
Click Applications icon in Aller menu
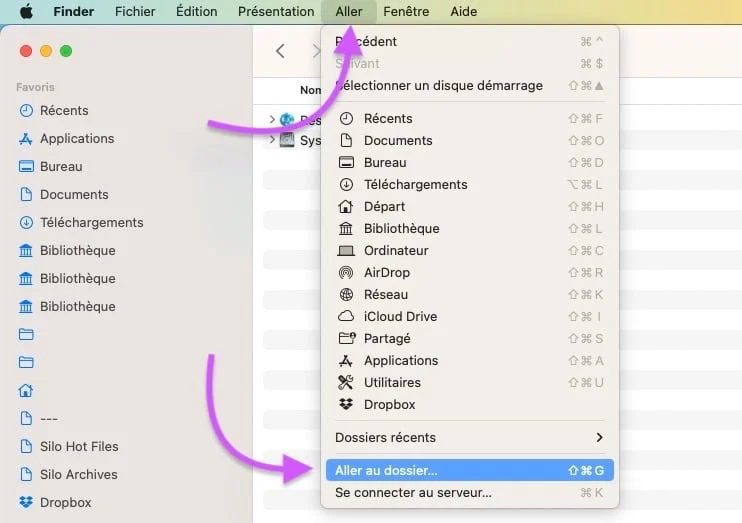click(x=346, y=361)
